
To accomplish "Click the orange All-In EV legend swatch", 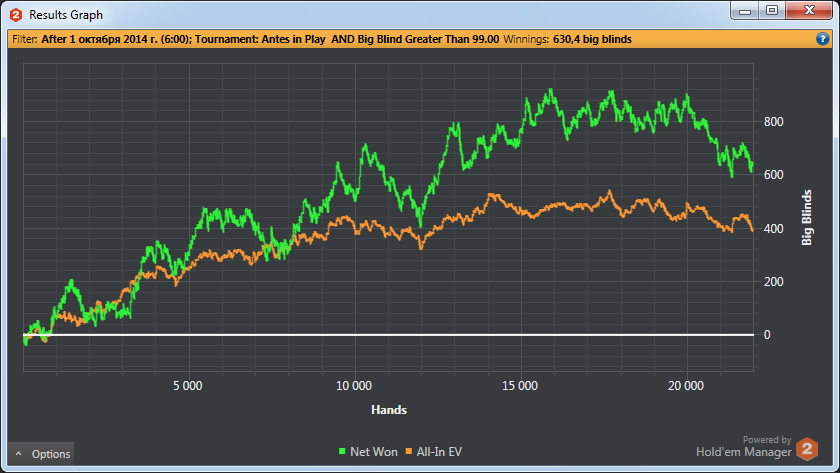I will 410,453.
